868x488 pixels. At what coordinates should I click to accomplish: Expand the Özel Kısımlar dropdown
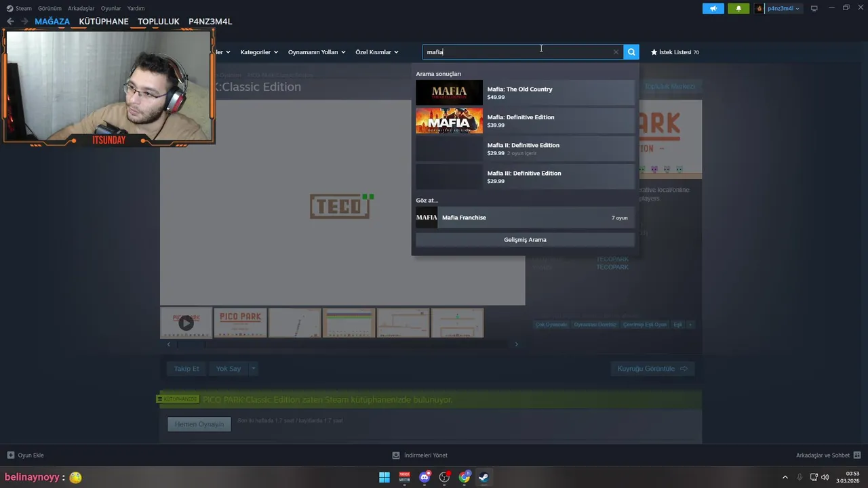(x=377, y=52)
